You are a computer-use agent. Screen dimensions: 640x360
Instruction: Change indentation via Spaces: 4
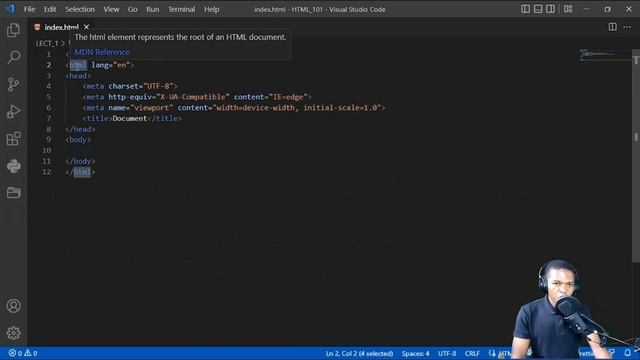coord(415,353)
